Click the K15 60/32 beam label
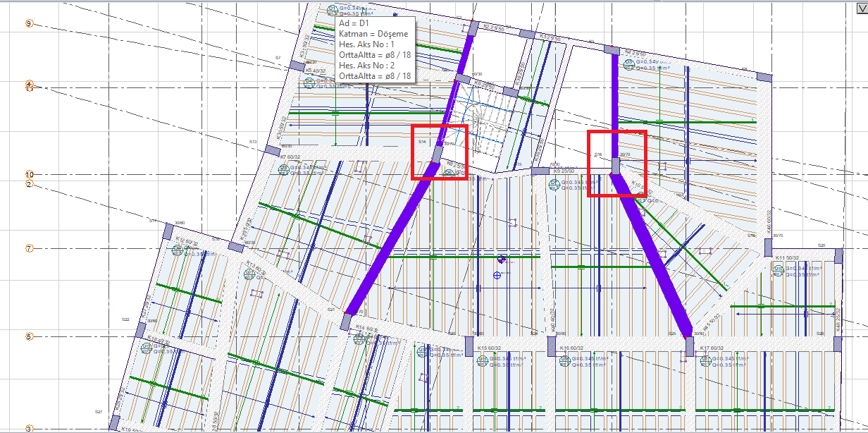The width and height of the screenshot is (868, 433). [x=492, y=348]
